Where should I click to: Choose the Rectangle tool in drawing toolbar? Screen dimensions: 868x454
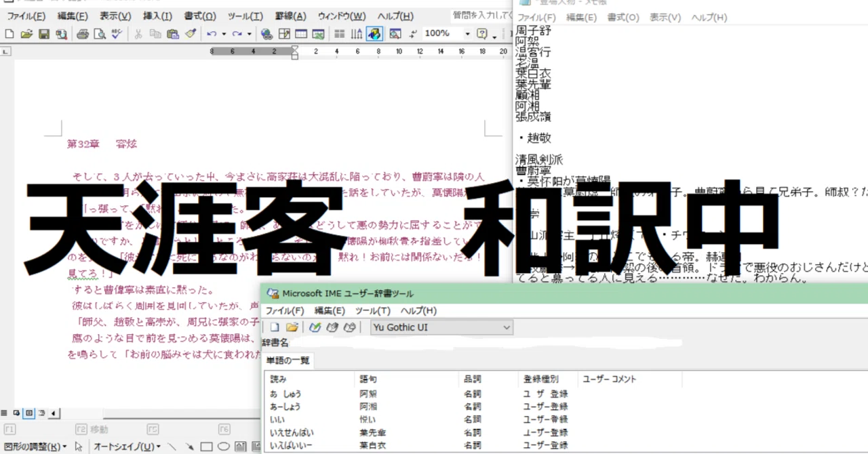click(206, 447)
